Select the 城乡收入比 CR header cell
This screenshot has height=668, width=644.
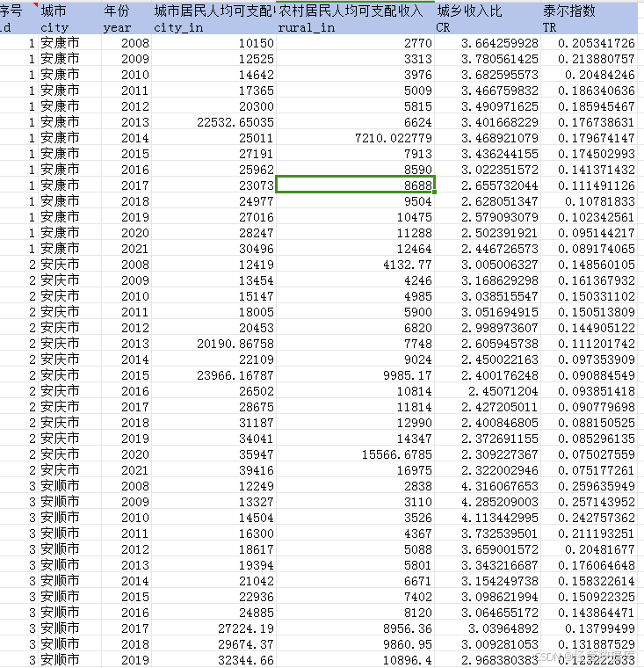488,18
